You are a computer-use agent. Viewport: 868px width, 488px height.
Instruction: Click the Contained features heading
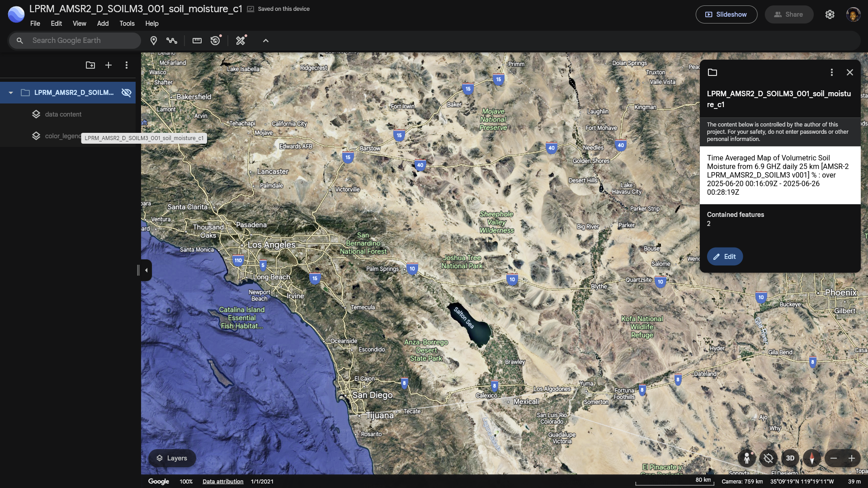point(736,215)
